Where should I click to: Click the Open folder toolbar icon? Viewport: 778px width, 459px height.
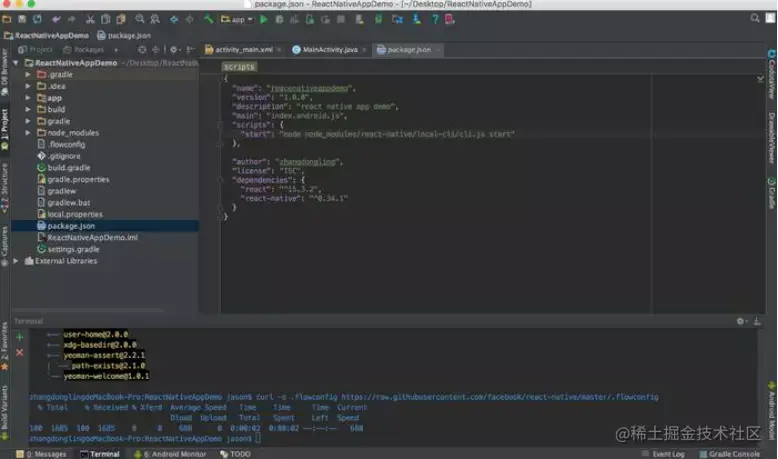pos(7,19)
